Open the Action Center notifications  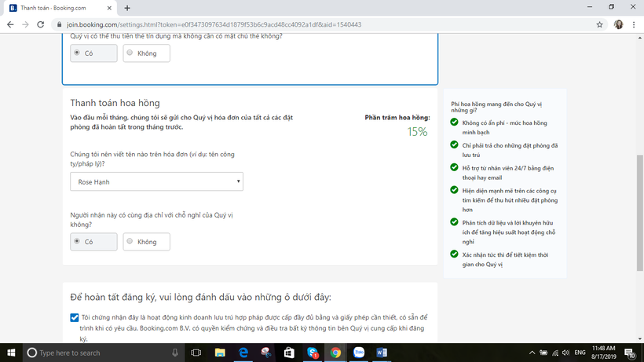pyautogui.click(x=630, y=353)
